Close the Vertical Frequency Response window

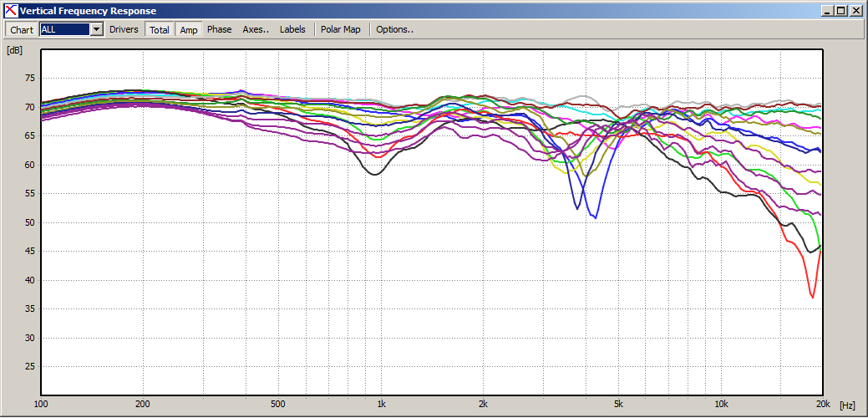[x=855, y=11]
